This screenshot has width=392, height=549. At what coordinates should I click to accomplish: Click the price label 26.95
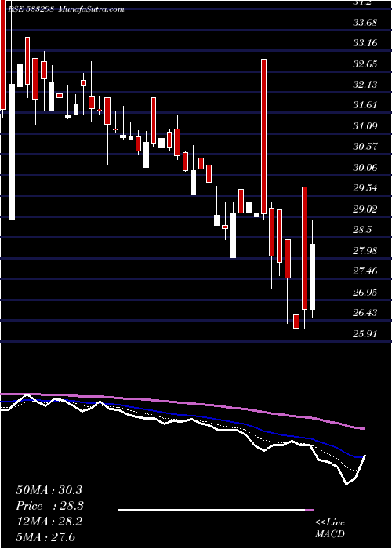(x=365, y=293)
